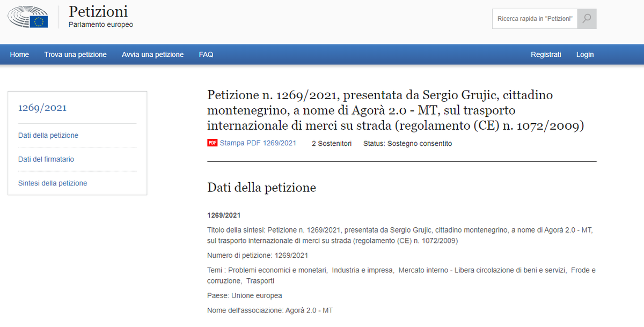The height and width of the screenshot is (327, 644).
Task: Go to Avvia una petizione
Action: click(x=153, y=55)
